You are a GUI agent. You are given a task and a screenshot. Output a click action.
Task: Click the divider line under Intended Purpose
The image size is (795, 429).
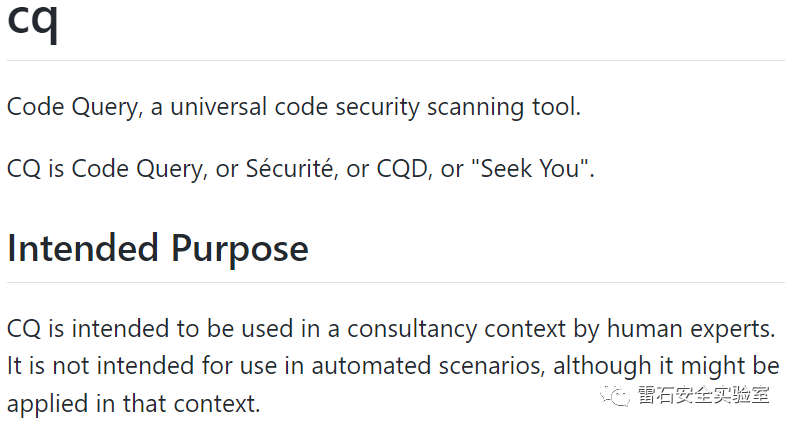click(x=396, y=282)
